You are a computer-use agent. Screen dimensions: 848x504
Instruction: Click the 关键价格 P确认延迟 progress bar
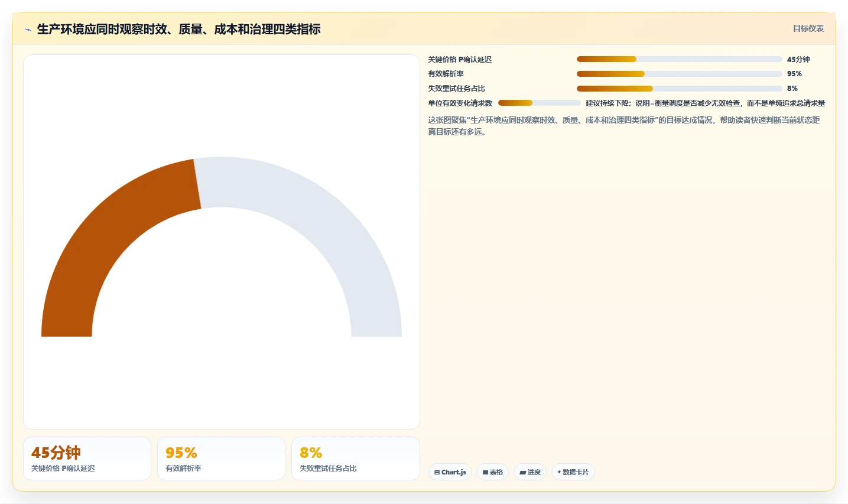[679, 59]
